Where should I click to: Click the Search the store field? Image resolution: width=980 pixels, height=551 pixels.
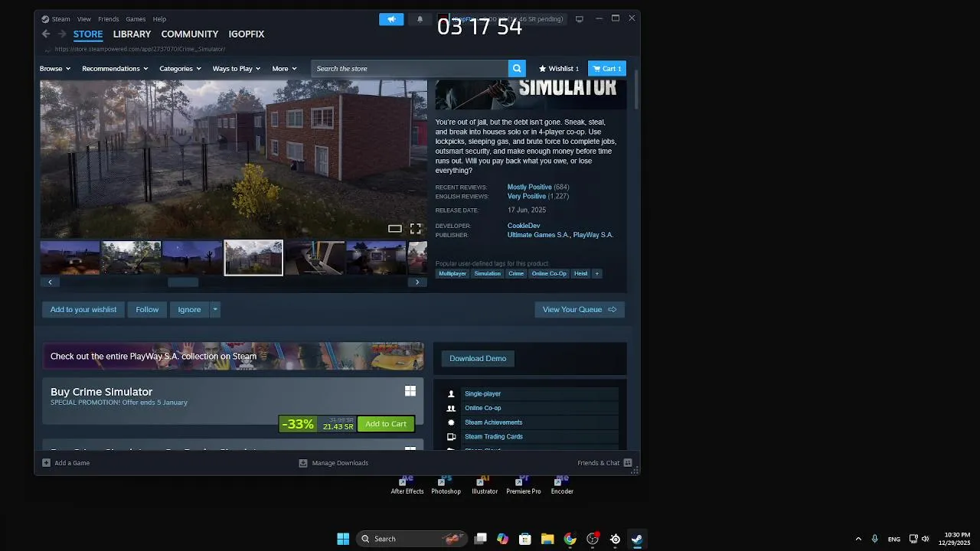(x=410, y=68)
